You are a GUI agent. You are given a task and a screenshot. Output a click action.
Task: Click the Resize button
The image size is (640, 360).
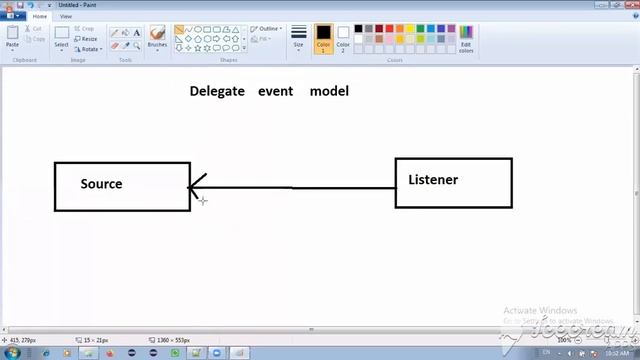click(x=86, y=39)
